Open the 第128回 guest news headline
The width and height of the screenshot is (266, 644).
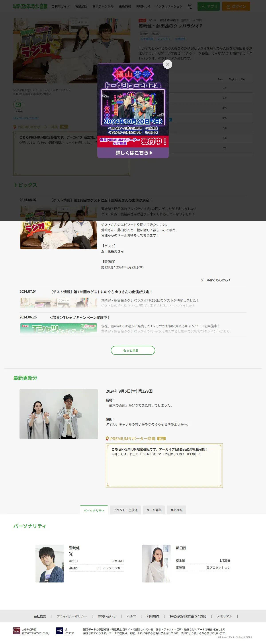point(101,200)
